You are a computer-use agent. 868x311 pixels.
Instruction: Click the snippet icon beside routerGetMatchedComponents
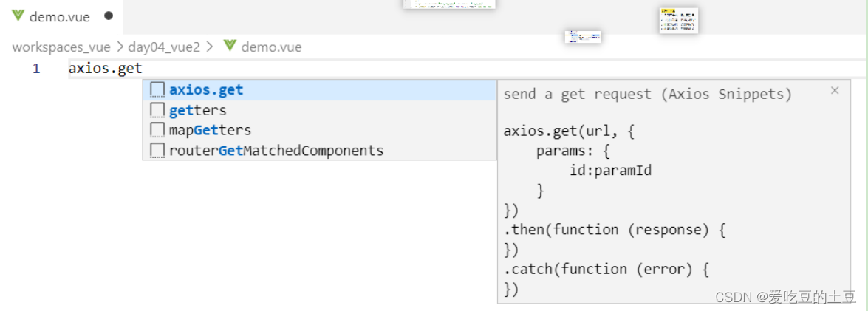(157, 151)
